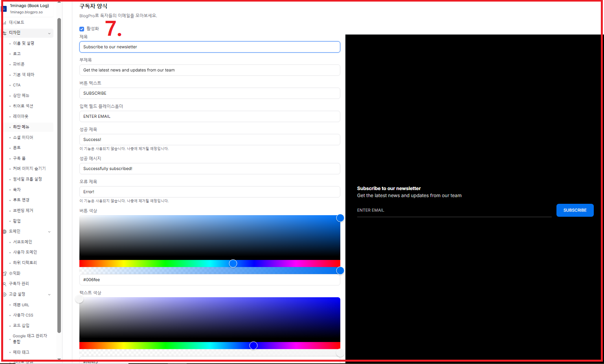Viewport: 604px width, 364px height.
Task: Click the 성공 제목 field reading Success!
Action: point(210,139)
